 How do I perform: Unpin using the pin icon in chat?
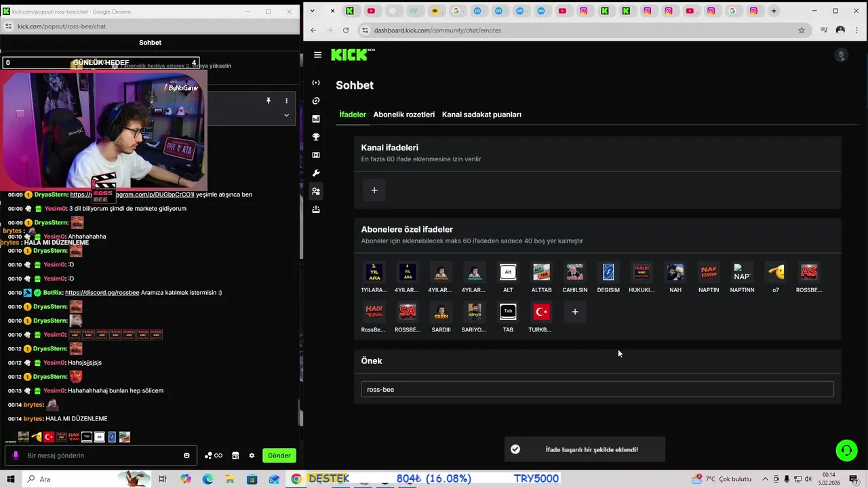click(x=269, y=101)
